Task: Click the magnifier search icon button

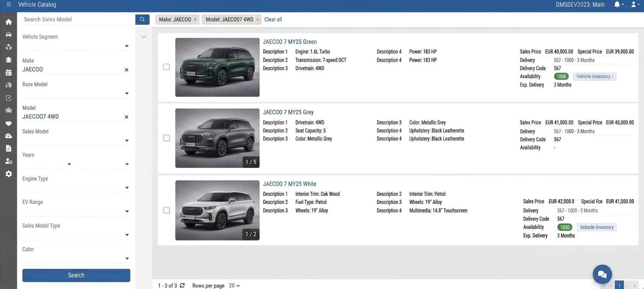Action: (142, 19)
